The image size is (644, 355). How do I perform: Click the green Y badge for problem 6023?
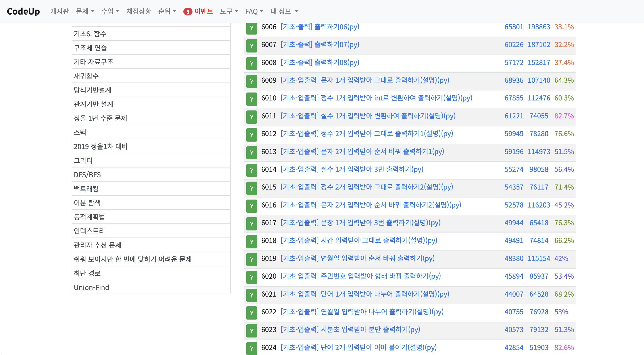coord(252,331)
